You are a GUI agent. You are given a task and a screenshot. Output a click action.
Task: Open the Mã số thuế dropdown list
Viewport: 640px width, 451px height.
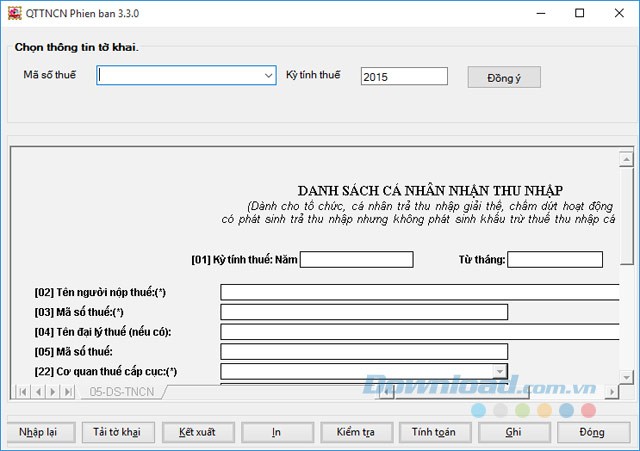(268, 76)
